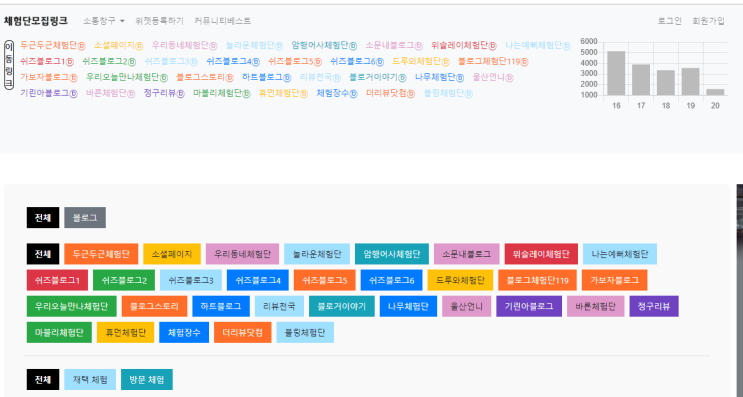The width and height of the screenshot is (743, 397).
Task: Filter by teal 암행어사체험단 button
Action: tap(392, 254)
